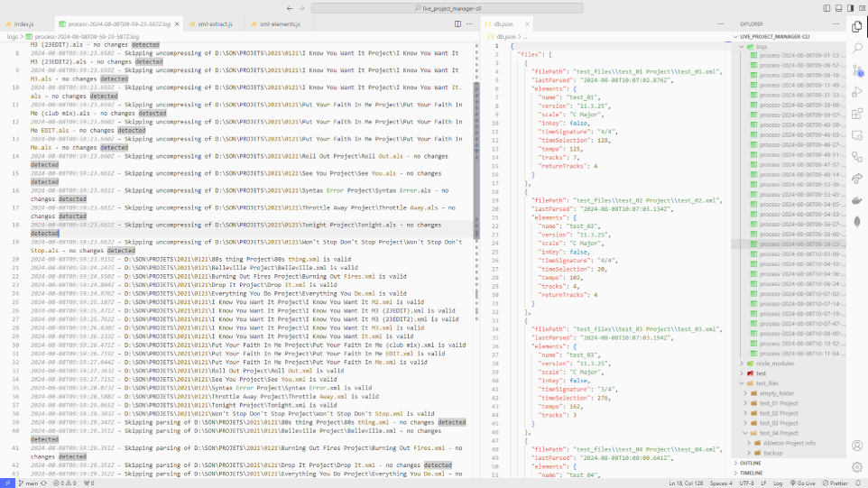
Task: Open Source Control view icon
Action: pyautogui.click(x=857, y=70)
